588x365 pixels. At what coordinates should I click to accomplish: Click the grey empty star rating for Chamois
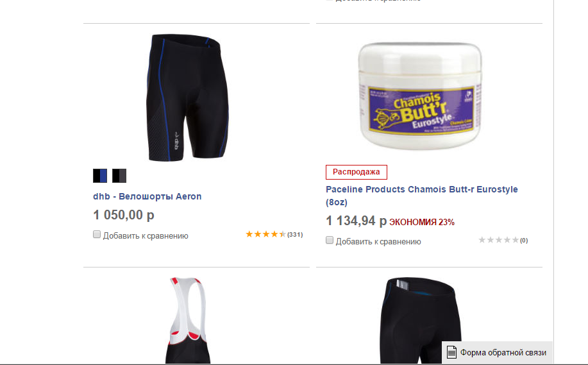[x=499, y=240]
